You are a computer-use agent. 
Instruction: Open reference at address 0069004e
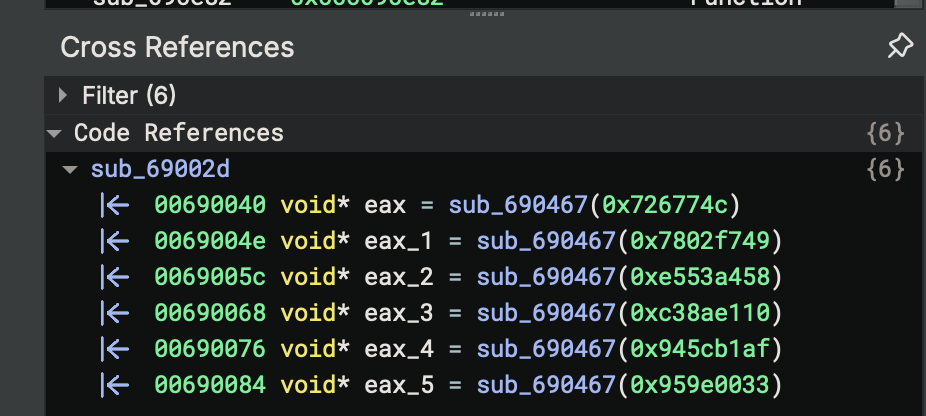point(210,241)
